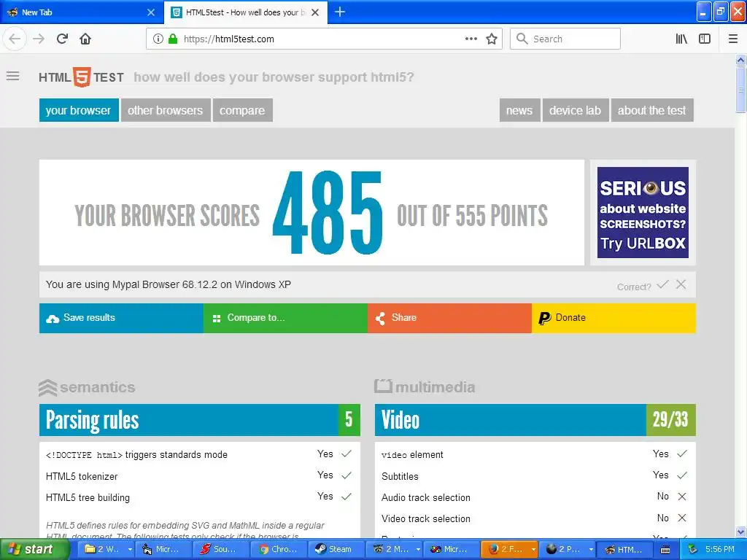Open the 'compare' tab

pos(242,110)
